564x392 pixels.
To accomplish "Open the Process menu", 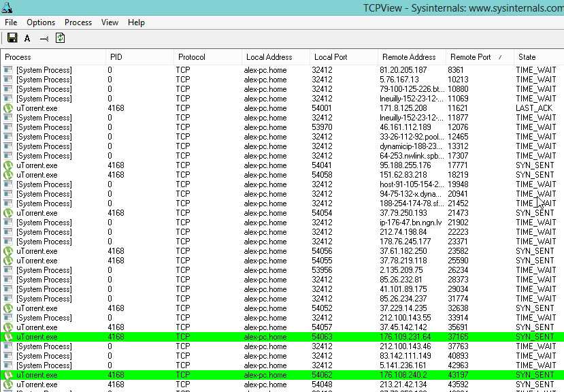I will coord(78,22).
